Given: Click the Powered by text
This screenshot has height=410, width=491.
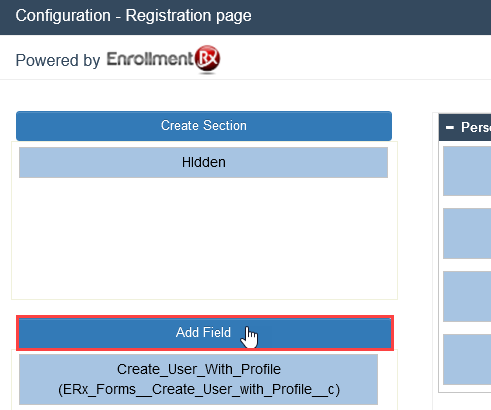Looking at the screenshot, I should coord(58,60).
